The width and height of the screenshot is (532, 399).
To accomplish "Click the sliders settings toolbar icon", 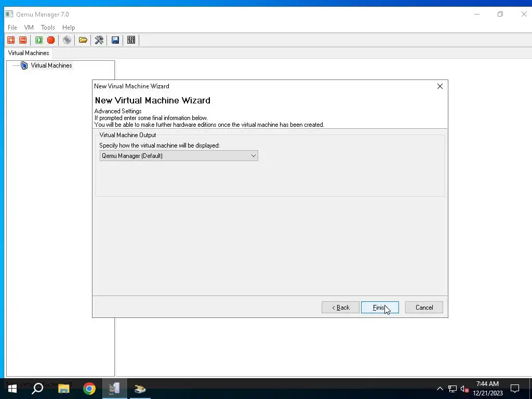I will tap(131, 40).
